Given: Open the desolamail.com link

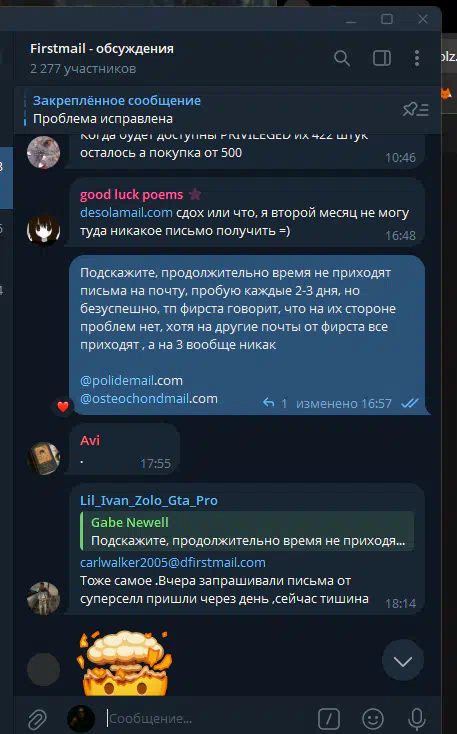Looking at the screenshot, I should (x=126, y=213).
